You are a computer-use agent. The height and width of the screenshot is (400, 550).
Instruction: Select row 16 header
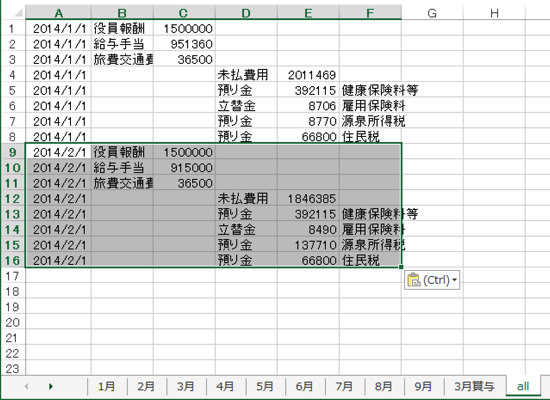pyautogui.click(x=13, y=260)
